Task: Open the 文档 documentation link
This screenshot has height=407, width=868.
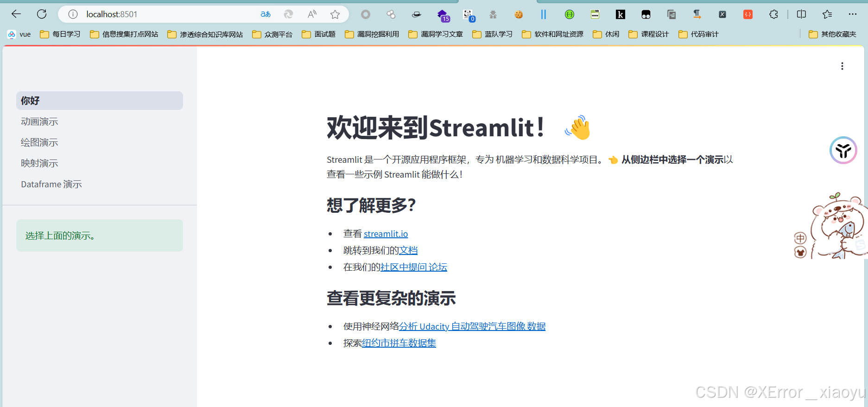Action: click(x=408, y=250)
